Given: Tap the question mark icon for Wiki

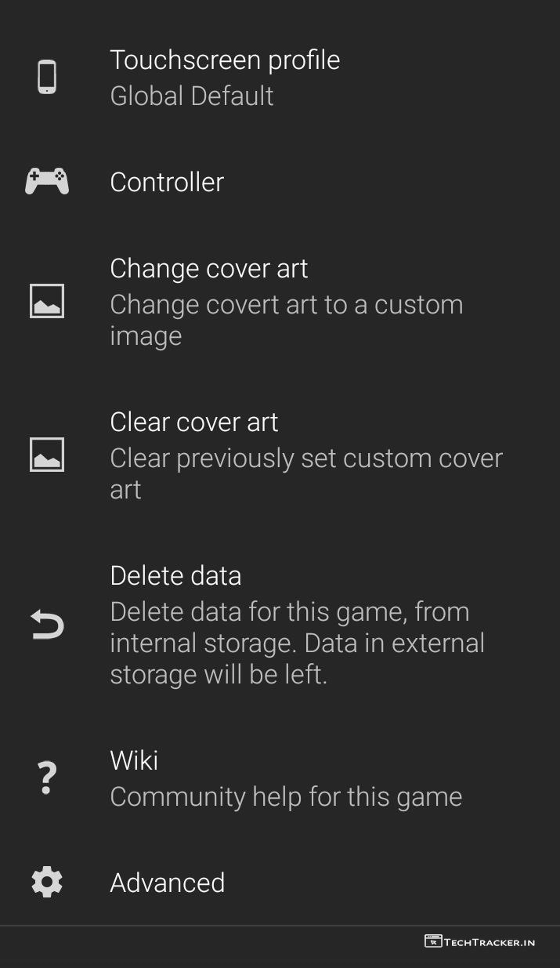Looking at the screenshot, I should (47, 778).
